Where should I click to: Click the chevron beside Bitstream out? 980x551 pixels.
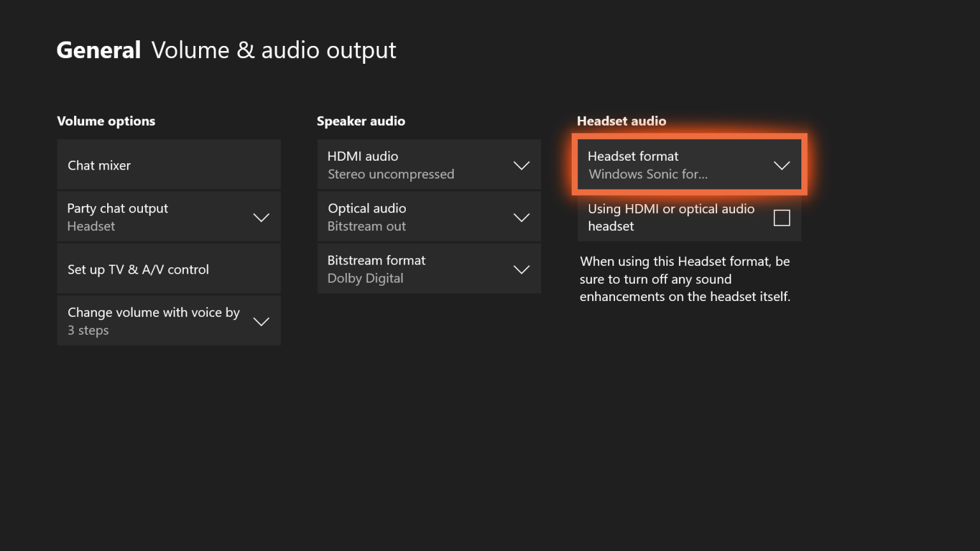pyautogui.click(x=521, y=217)
